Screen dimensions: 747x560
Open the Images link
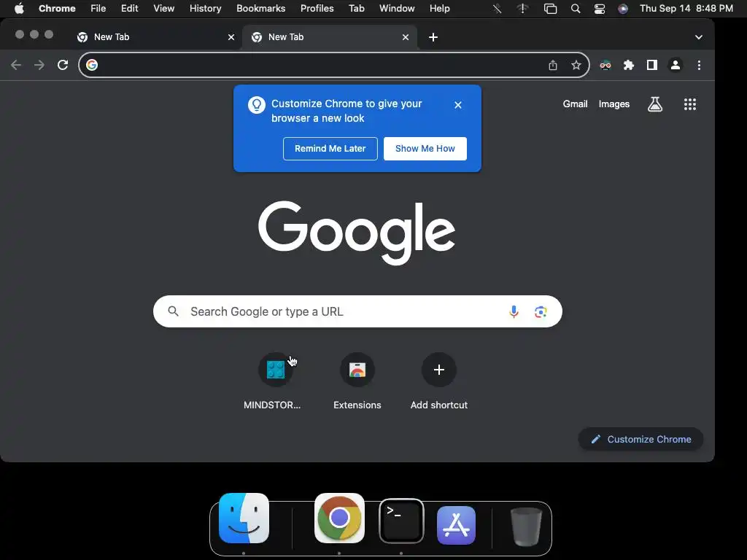(614, 104)
